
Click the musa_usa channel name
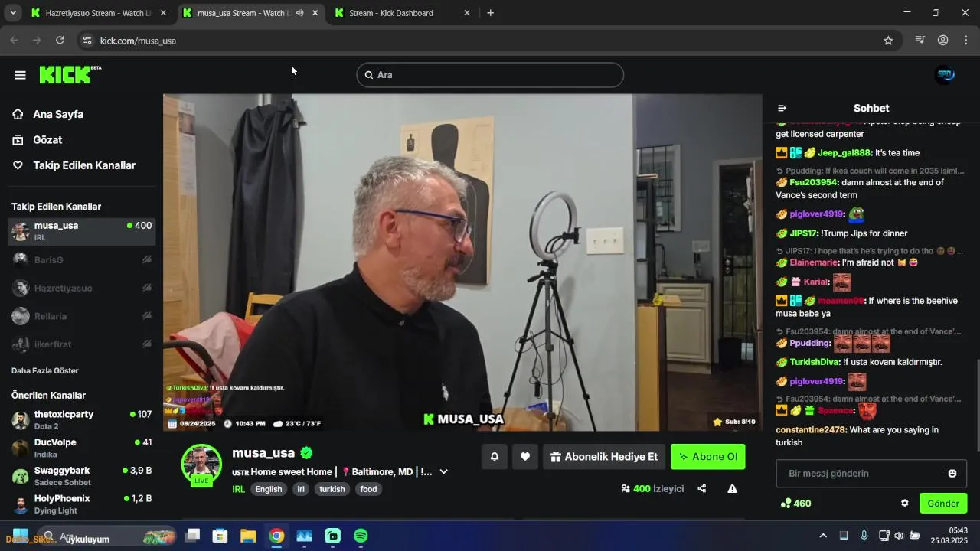coord(263,453)
